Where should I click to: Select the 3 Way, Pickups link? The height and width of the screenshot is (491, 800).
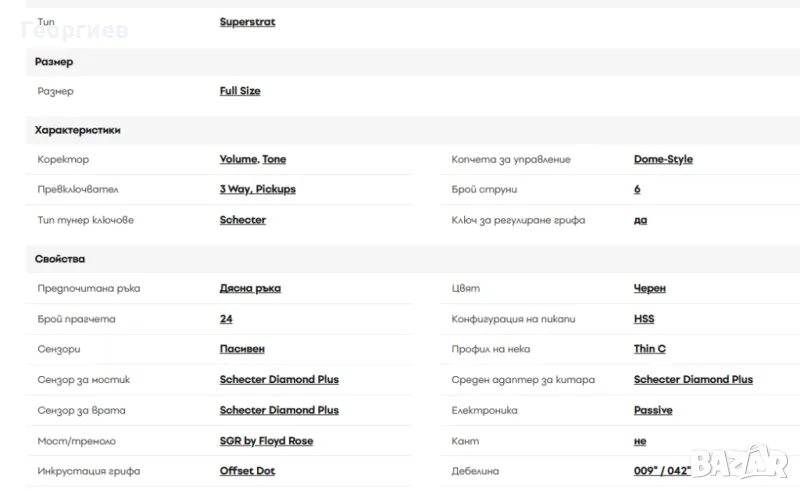tap(257, 189)
